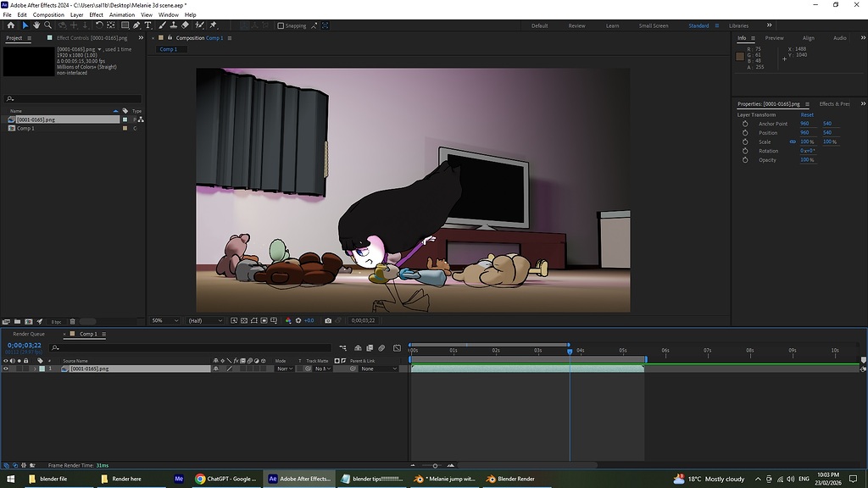Open the Layer menu
The width and height of the screenshot is (868, 488).
tap(76, 15)
